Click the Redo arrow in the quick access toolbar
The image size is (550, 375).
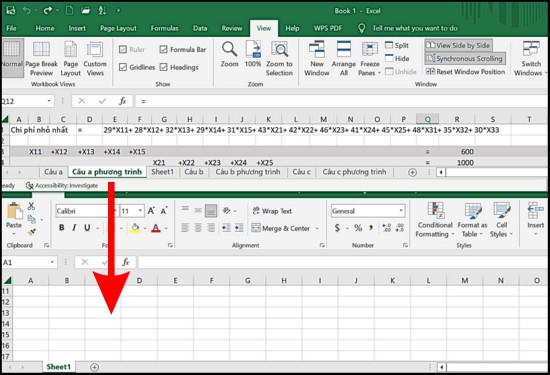click(47, 11)
